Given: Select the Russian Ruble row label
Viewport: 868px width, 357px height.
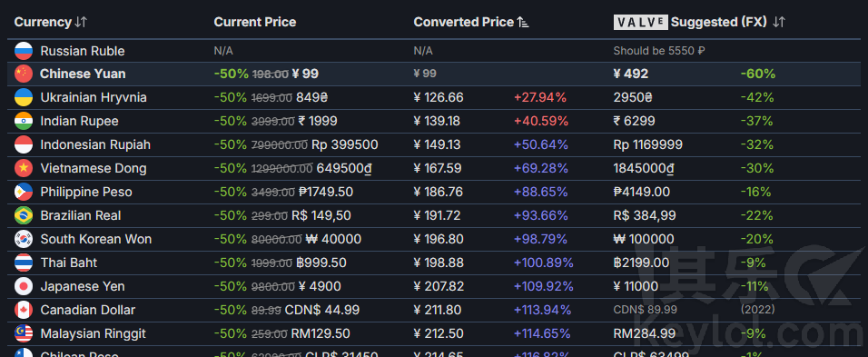Looking at the screenshot, I should coord(83,51).
